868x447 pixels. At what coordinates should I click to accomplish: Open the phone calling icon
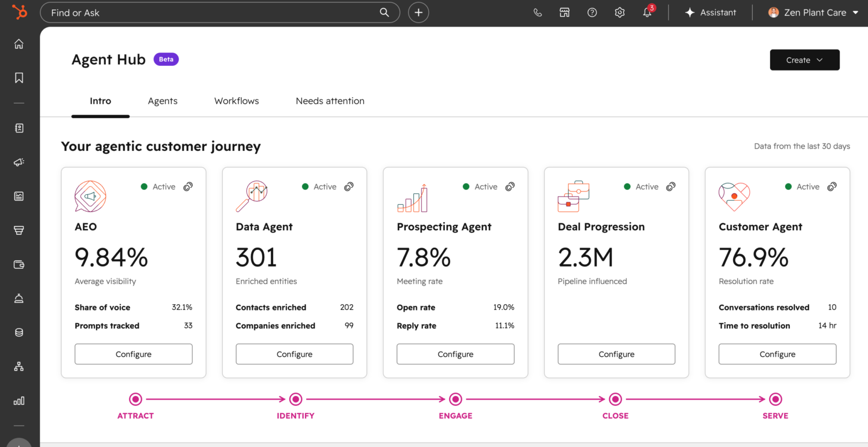[x=538, y=13]
